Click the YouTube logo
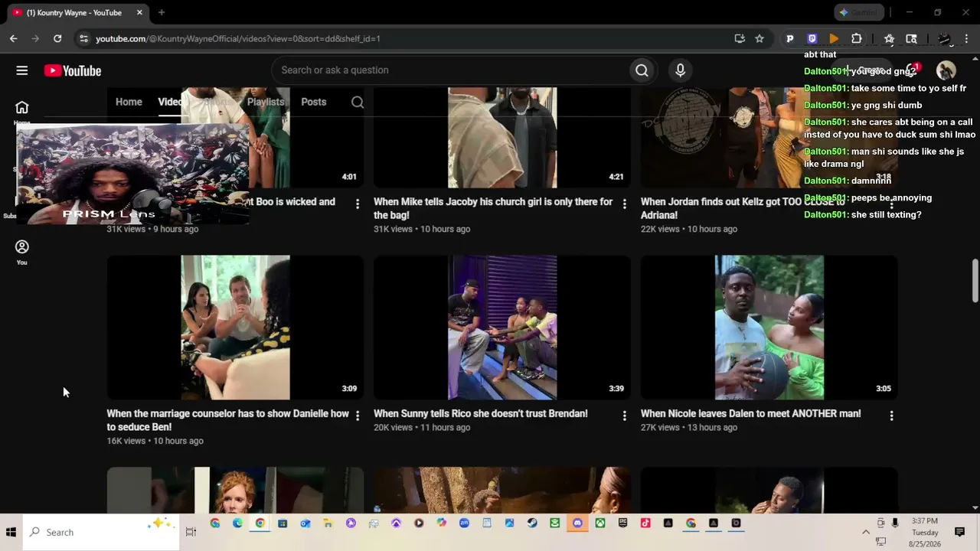Viewport: 980px width, 551px height. click(x=73, y=70)
